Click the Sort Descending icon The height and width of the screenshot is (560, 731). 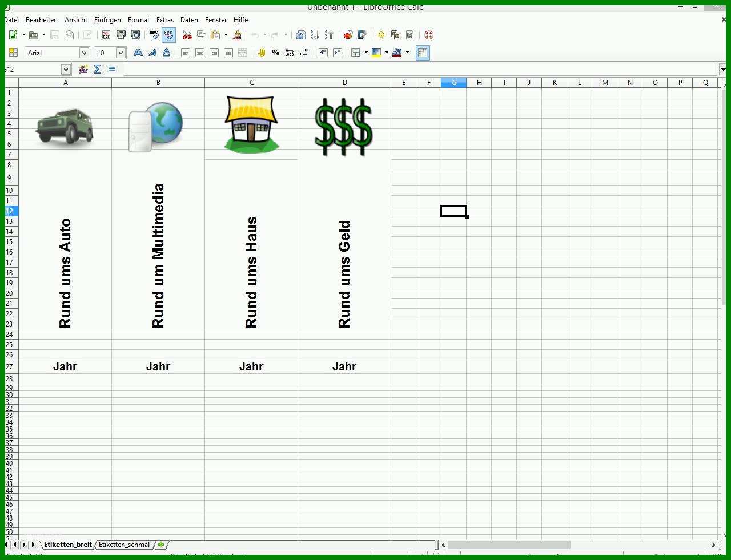point(329,35)
